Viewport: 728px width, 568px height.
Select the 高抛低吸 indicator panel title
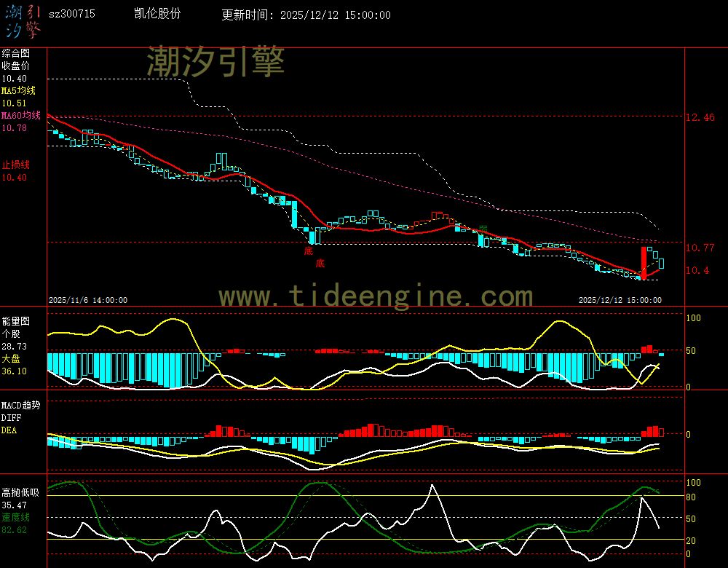20,492
